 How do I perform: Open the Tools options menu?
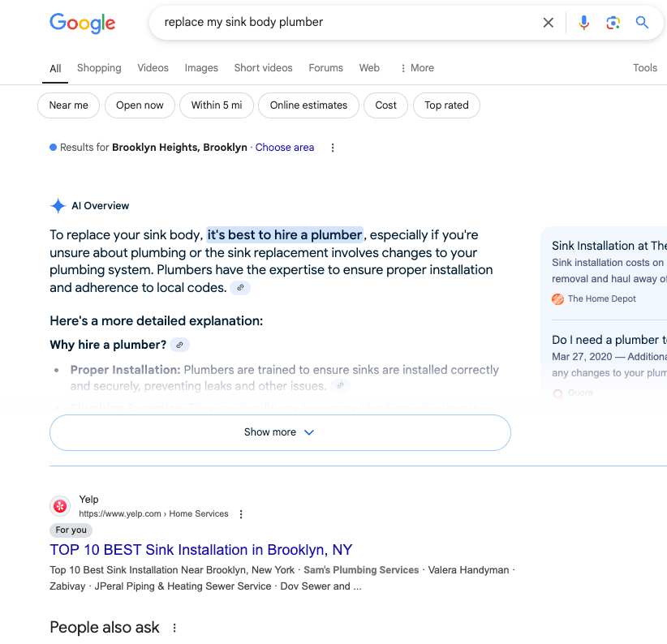pyautogui.click(x=645, y=68)
